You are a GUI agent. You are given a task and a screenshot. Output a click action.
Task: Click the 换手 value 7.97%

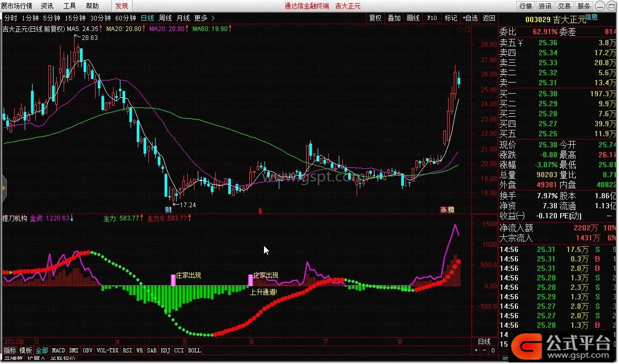pos(547,196)
